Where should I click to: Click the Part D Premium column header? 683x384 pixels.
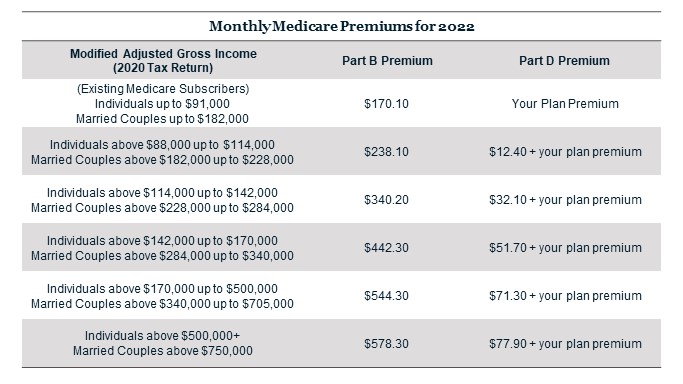tap(564, 61)
